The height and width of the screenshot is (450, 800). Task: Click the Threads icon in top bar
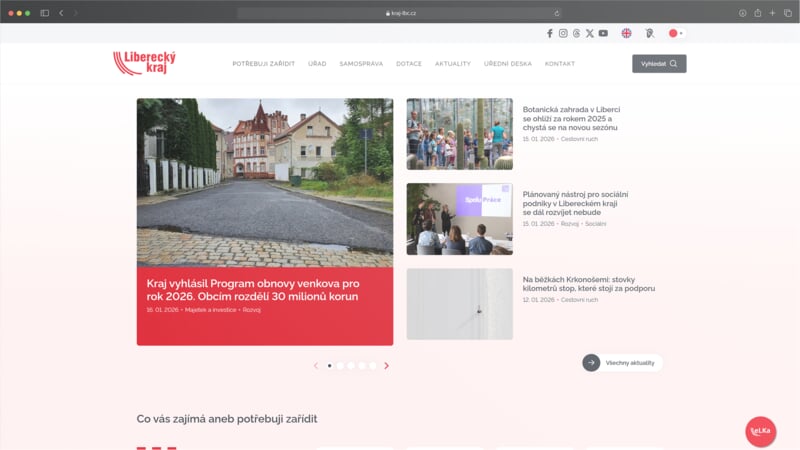576,33
